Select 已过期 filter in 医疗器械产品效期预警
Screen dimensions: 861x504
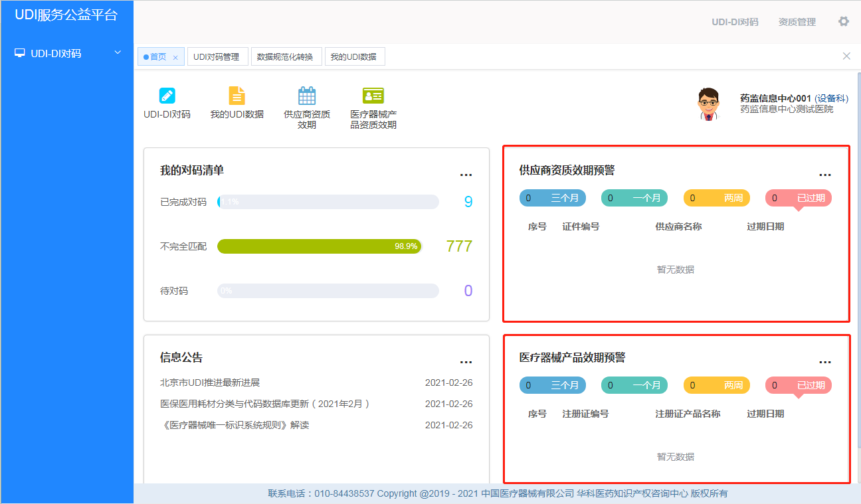pos(798,385)
